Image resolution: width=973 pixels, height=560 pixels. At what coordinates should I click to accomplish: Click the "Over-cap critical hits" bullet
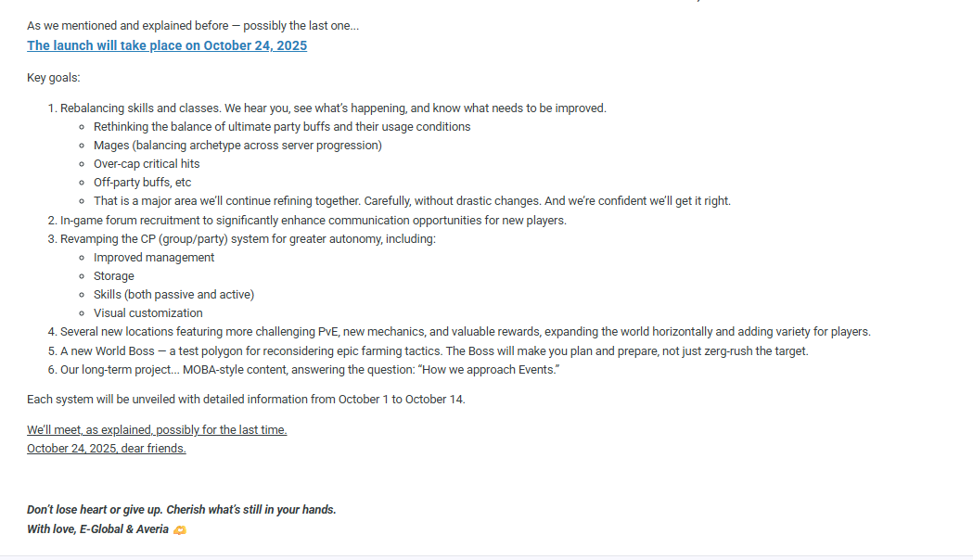[147, 164]
